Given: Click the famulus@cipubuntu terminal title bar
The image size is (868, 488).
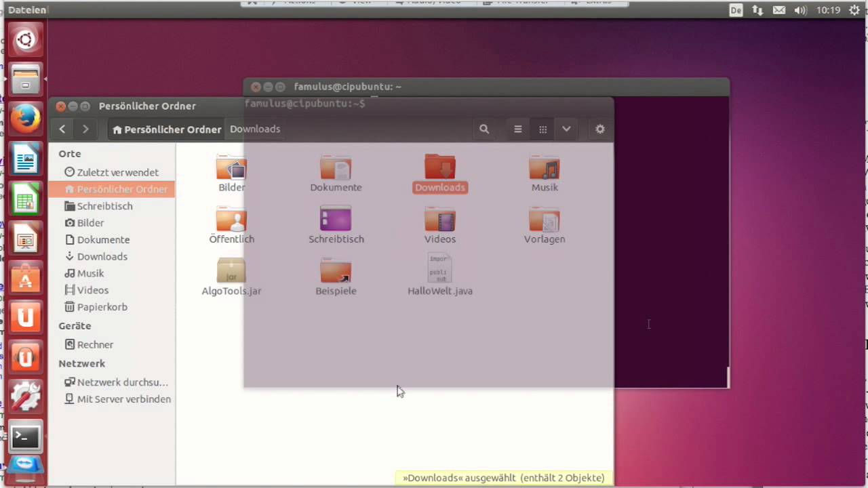Looking at the screenshot, I should coord(486,87).
